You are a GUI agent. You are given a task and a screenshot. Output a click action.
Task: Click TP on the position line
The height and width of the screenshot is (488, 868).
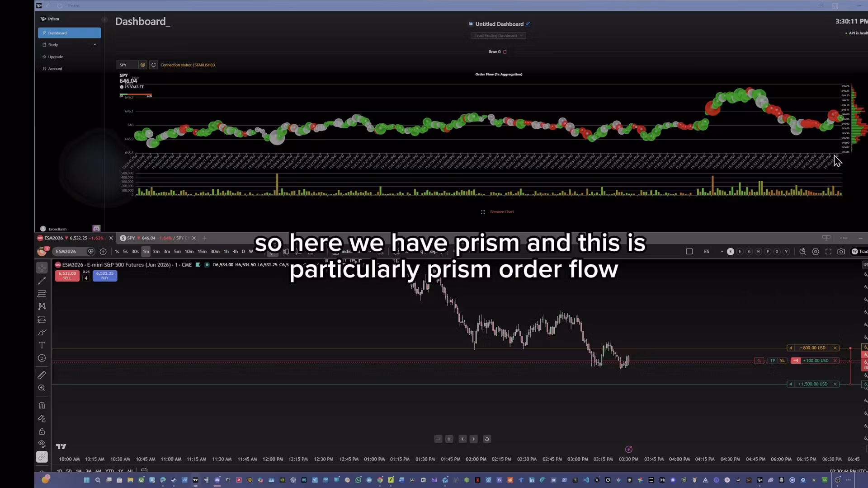click(x=773, y=361)
